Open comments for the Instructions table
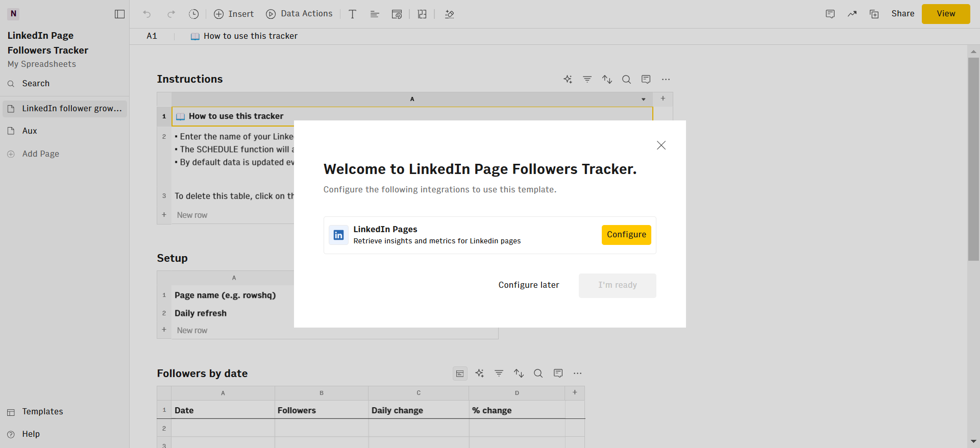The height and width of the screenshot is (448, 980). pyautogui.click(x=646, y=79)
